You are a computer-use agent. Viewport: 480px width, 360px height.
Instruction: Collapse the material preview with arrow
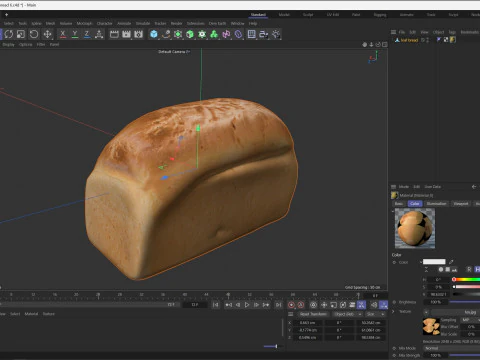pos(393,211)
